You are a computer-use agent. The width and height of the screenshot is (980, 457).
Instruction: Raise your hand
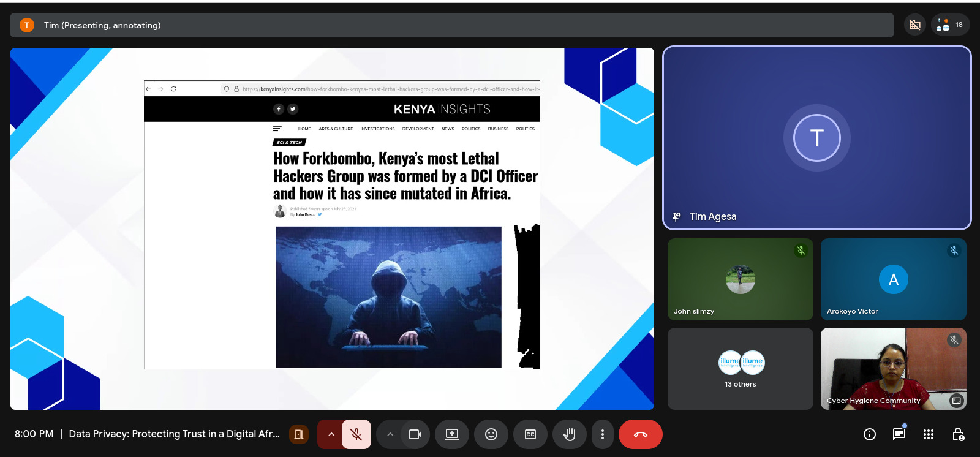[x=570, y=434]
